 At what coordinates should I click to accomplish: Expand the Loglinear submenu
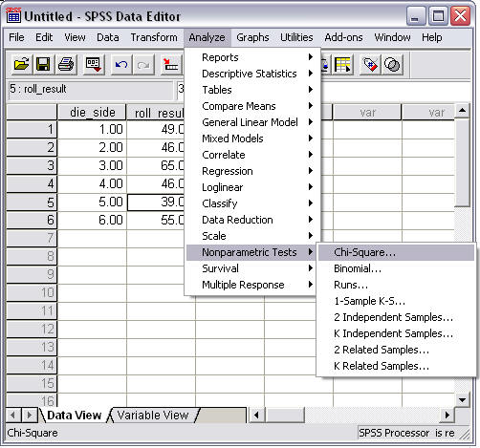(252, 187)
